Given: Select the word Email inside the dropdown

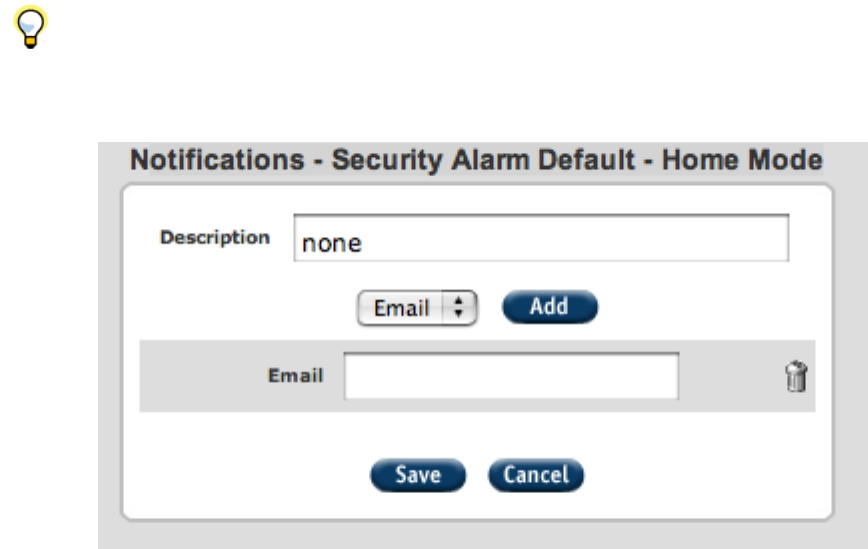Looking at the screenshot, I should (x=401, y=308).
